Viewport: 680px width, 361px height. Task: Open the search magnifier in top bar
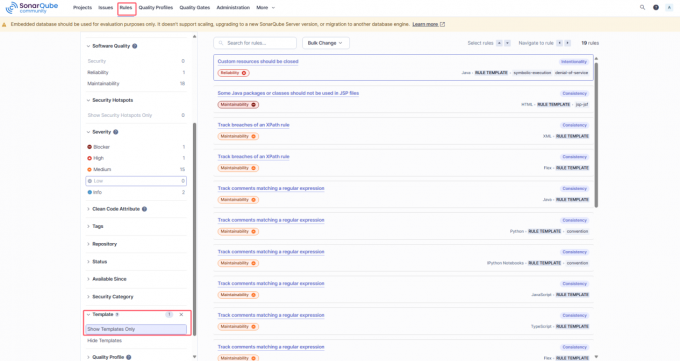642,7
